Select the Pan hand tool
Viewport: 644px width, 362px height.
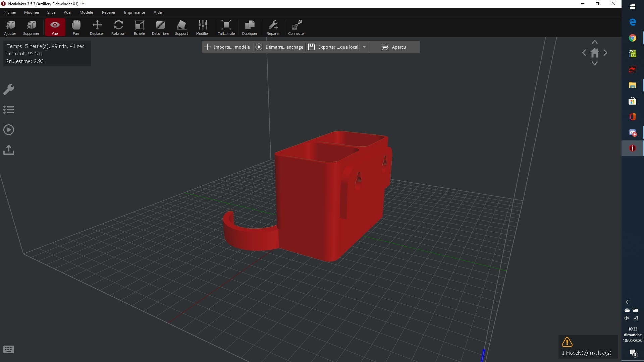(x=76, y=27)
